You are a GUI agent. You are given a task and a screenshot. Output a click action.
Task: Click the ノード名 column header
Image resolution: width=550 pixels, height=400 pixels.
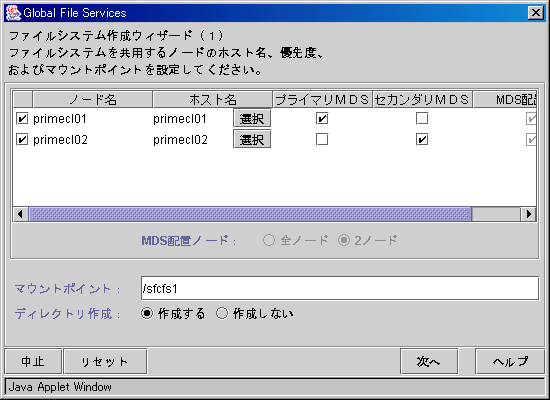(93, 99)
